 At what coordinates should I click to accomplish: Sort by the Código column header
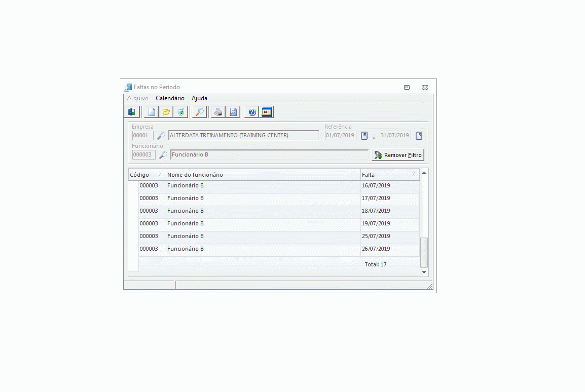[x=147, y=175]
